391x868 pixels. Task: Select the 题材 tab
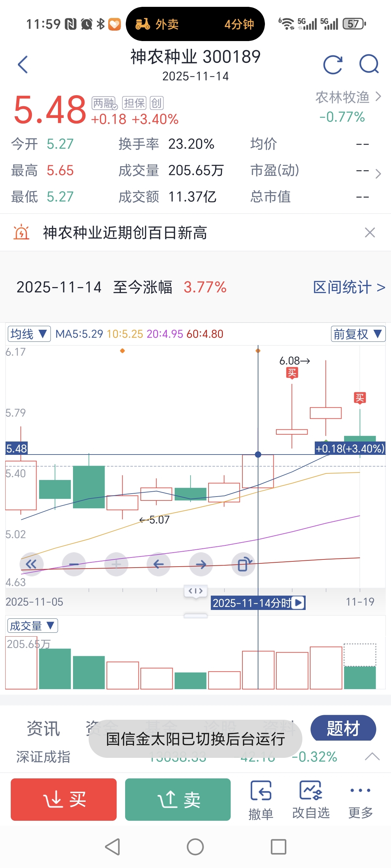[343, 728]
